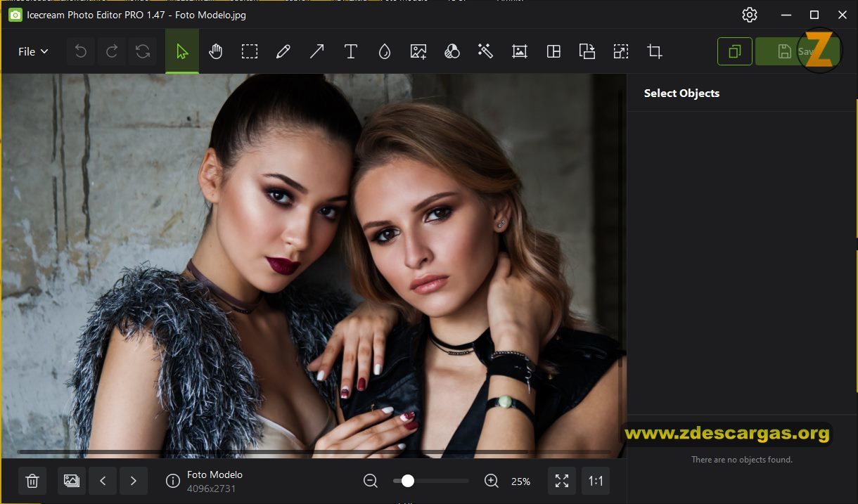Activate the Select objects cursor tool

click(x=182, y=51)
